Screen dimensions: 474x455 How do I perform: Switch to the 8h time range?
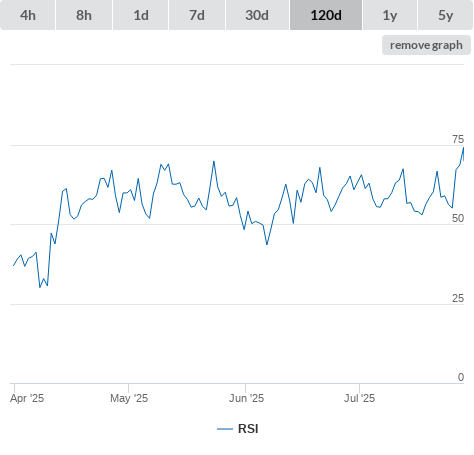[84, 15]
